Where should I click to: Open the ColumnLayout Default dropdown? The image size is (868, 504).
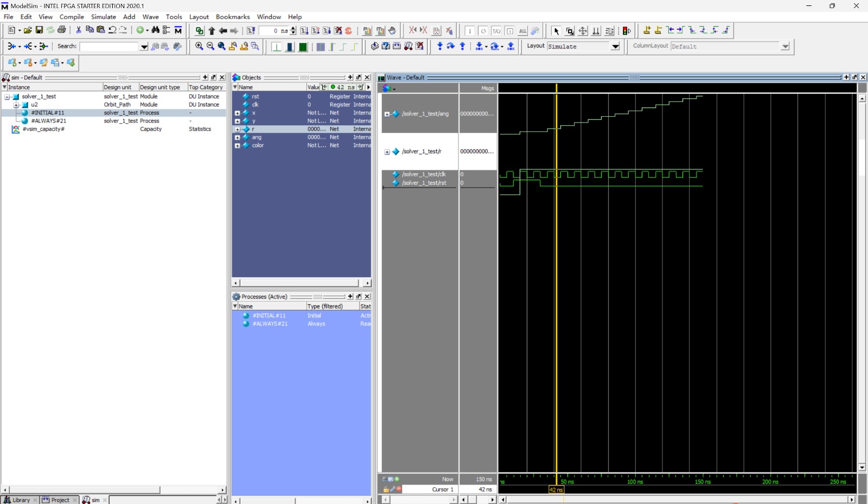click(x=785, y=47)
